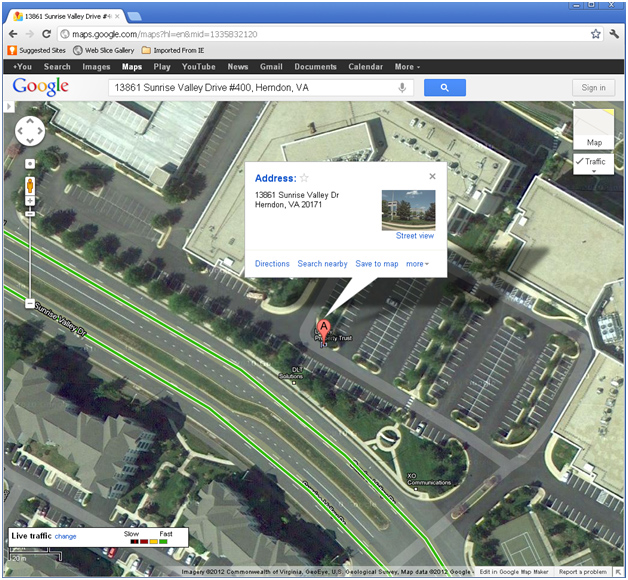Open YouTube in the Google bar
Image resolution: width=628 pixels, height=580 pixels.
[x=199, y=67]
